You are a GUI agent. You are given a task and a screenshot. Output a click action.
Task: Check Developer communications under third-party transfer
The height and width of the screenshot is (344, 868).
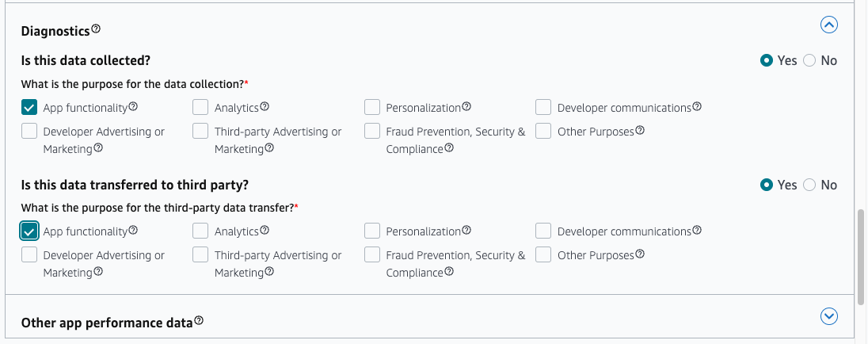pos(543,231)
